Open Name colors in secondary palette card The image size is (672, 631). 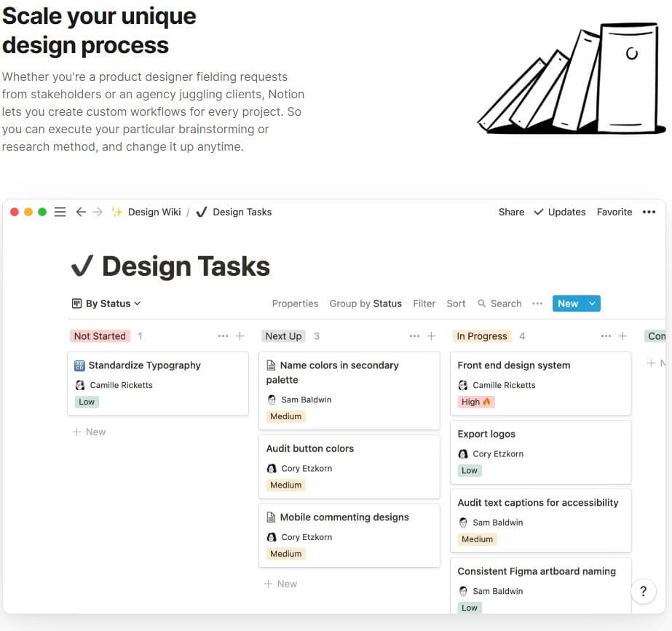[349, 391]
